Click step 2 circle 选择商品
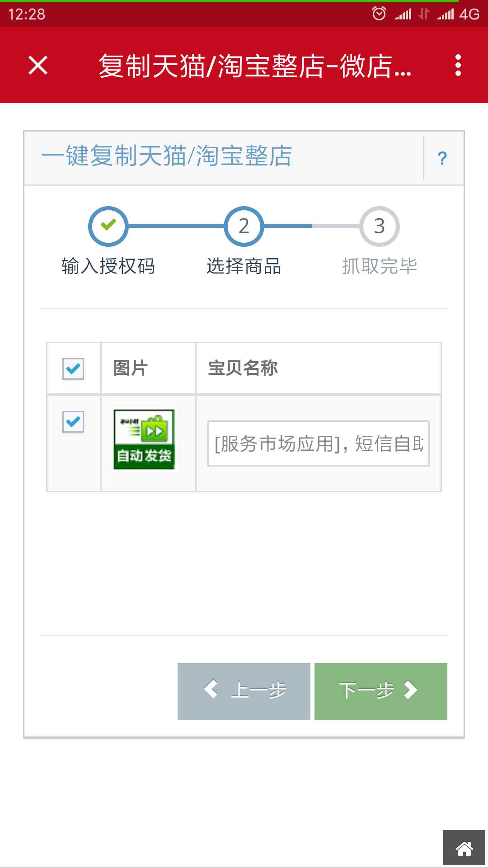The image size is (488, 868). point(244,226)
